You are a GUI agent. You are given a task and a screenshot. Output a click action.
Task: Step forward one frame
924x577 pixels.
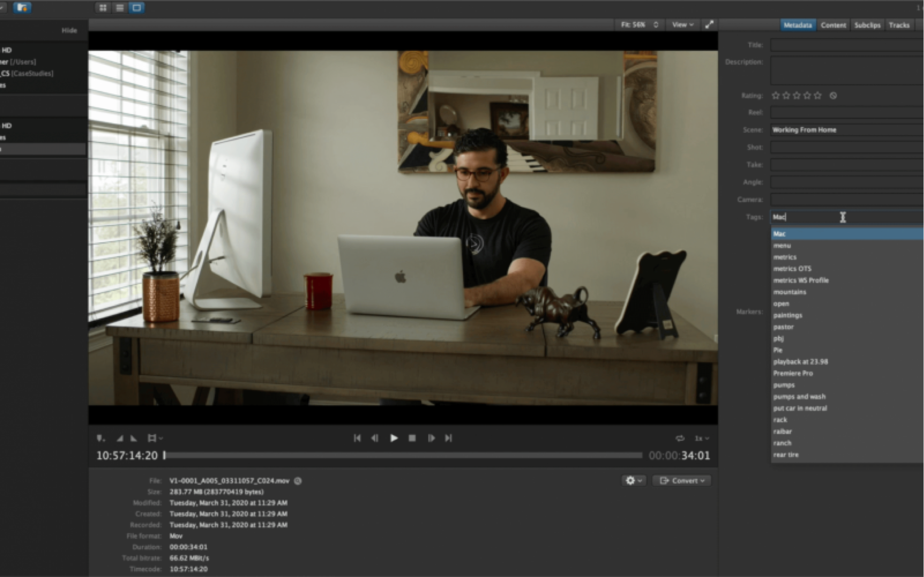tap(431, 438)
